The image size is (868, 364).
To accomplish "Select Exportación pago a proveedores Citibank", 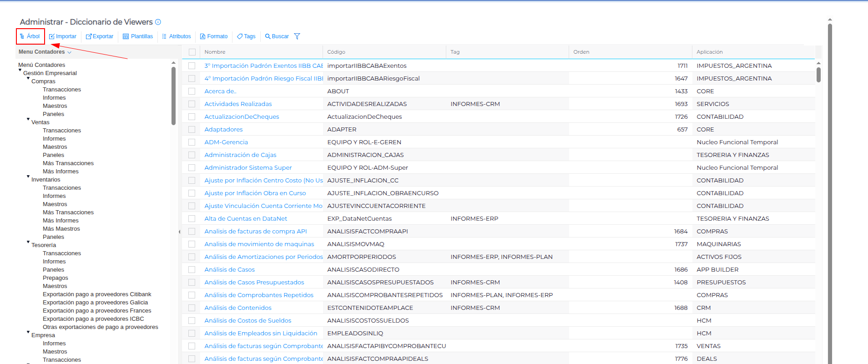I will click(97, 294).
